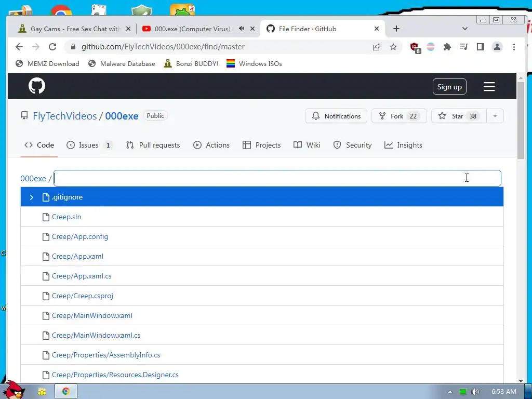Open Creep/MainWindow.xaml.cs file

pos(96,335)
